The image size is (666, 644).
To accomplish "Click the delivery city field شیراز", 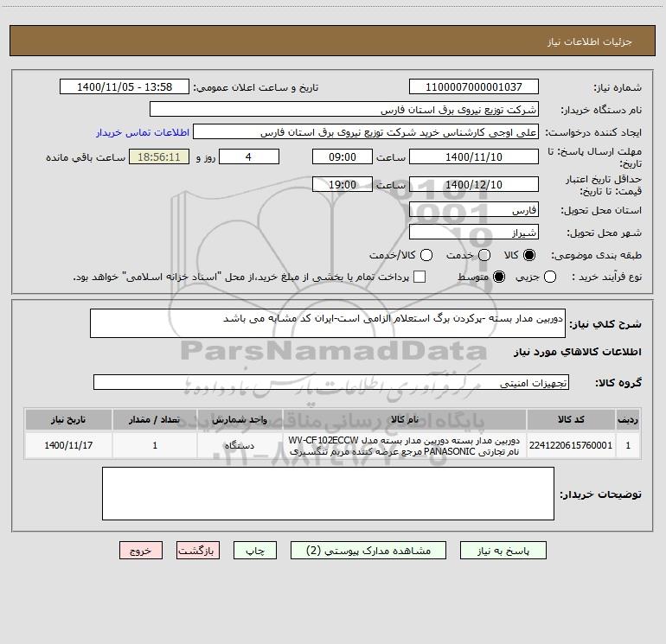I will (474, 233).
